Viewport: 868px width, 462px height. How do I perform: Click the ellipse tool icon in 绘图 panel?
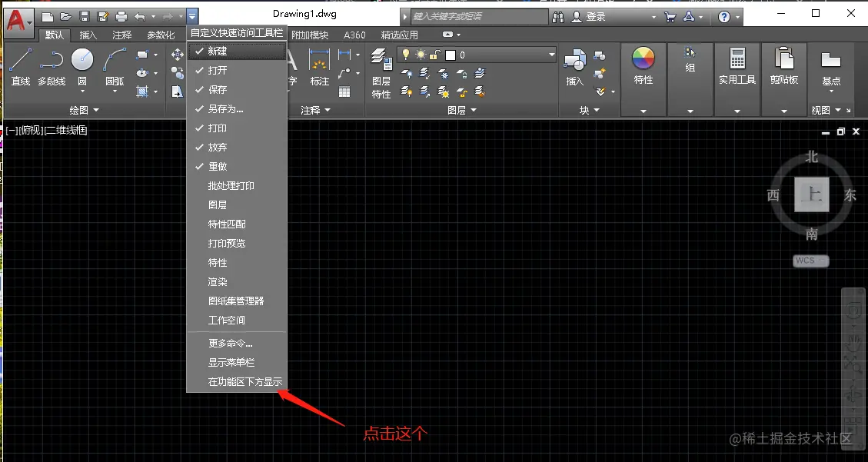[142, 72]
